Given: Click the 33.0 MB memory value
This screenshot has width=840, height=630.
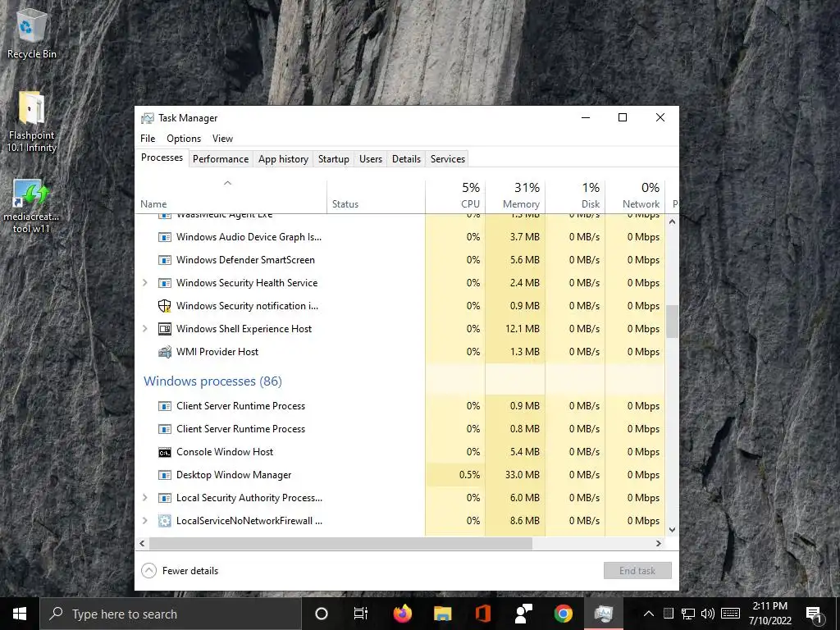Looking at the screenshot, I should tap(522, 475).
